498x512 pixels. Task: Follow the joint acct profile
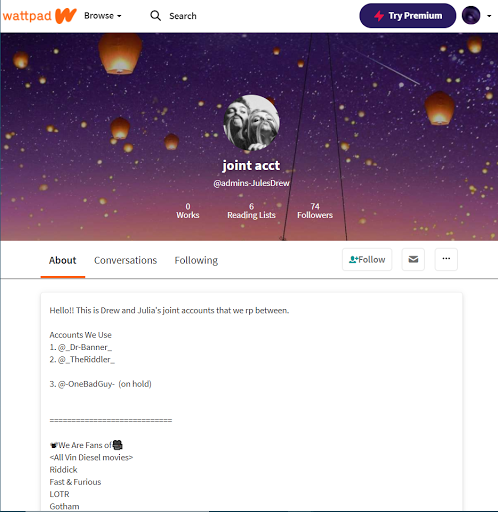click(x=367, y=259)
